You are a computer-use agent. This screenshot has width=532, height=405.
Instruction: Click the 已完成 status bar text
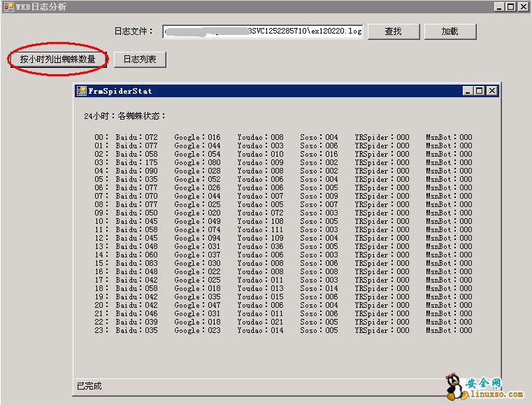click(89, 386)
